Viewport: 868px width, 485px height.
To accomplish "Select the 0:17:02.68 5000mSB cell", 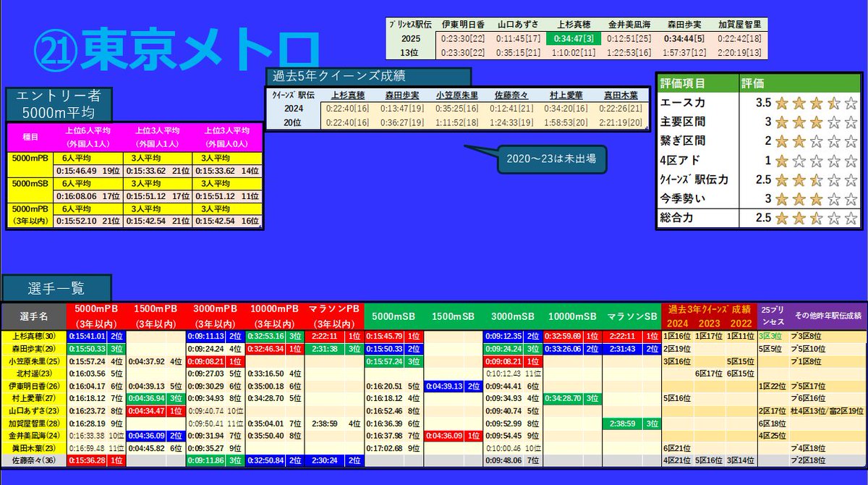I will pyautogui.click(x=384, y=447).
